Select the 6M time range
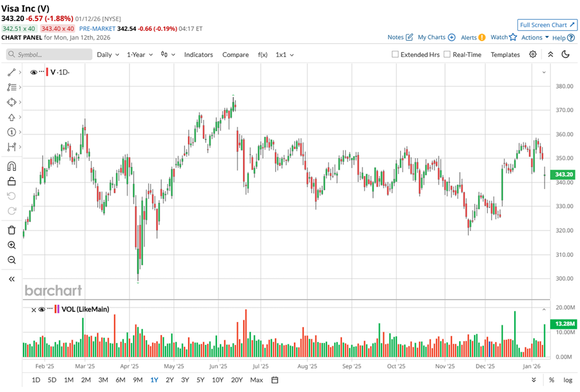This screenshot has width=580, height=392. click(x=120, y=380)
